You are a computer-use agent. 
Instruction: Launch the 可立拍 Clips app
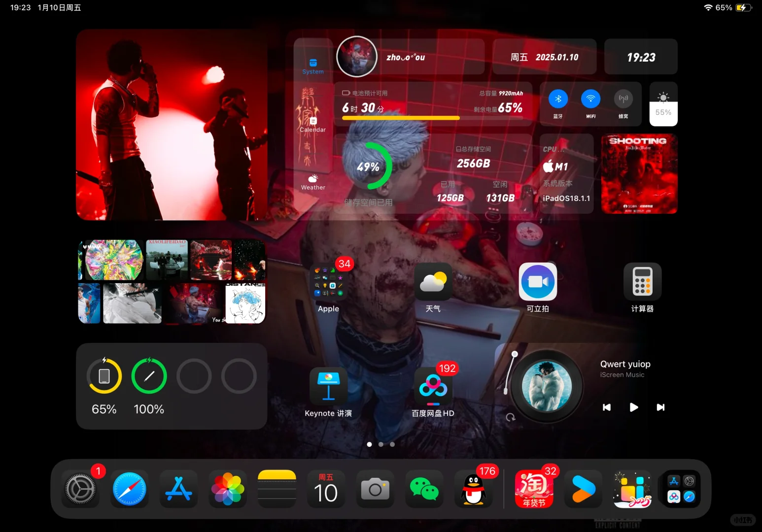(x=538, y=282)
